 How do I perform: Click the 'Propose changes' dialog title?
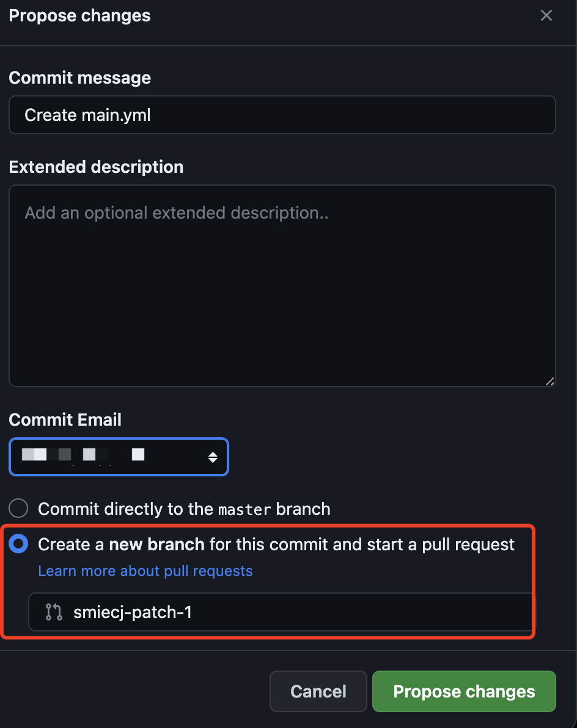pyautogui.click(x=79, y=16)
